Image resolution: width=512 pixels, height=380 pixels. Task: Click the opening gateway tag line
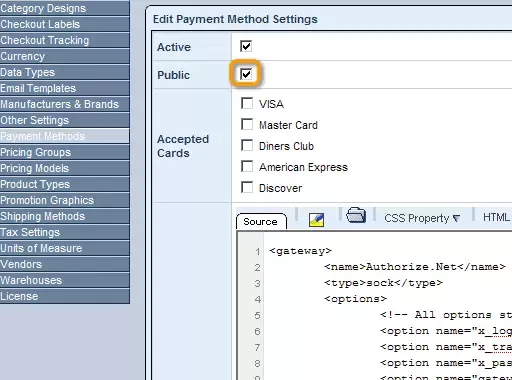300,251
